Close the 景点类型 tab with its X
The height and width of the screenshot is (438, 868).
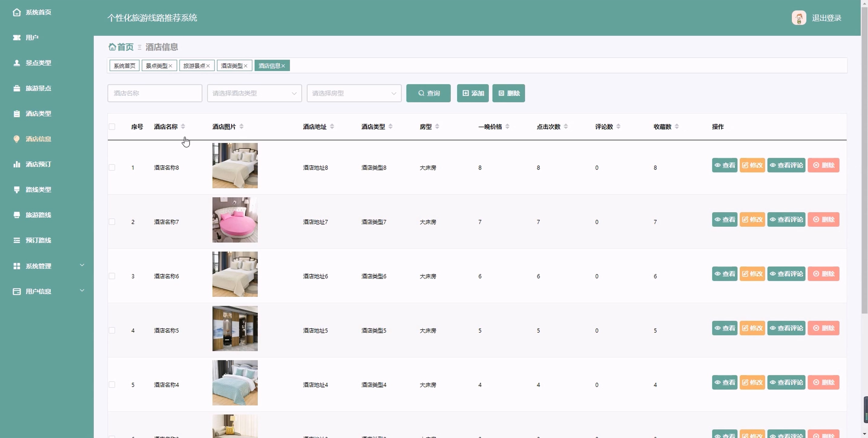pyautogui.click(x=170, y=66)
